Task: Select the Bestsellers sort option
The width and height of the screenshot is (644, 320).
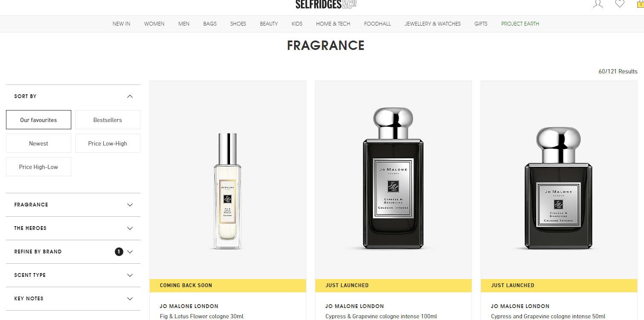Action: [108, 120]
